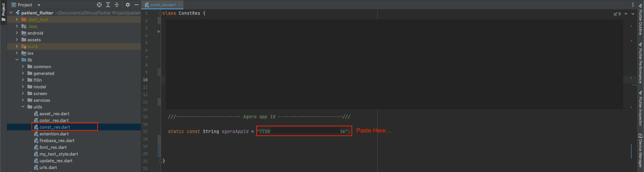Viewport: 644px width, 172px height.
Task: Click line number 17 in the gutter
Action: (145, 131)
